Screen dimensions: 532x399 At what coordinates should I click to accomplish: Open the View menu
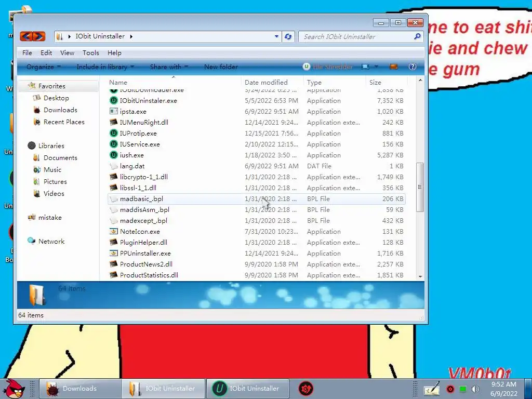pos(67,52)
